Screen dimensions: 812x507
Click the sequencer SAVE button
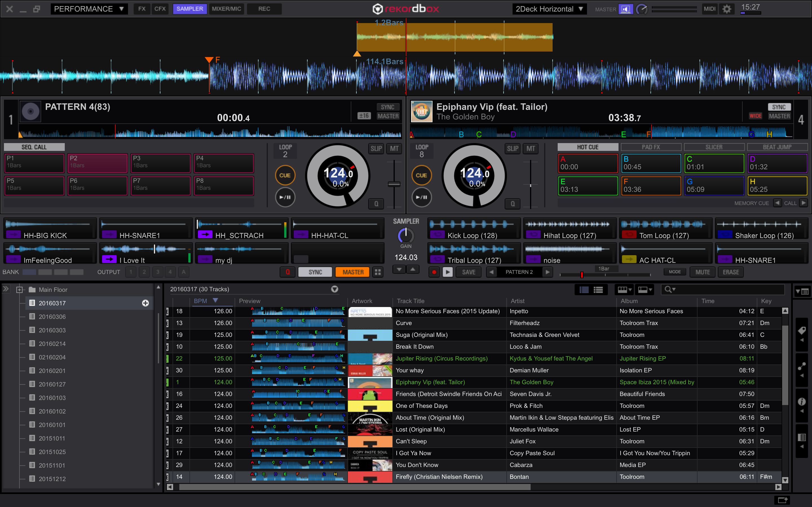(468, 272)
